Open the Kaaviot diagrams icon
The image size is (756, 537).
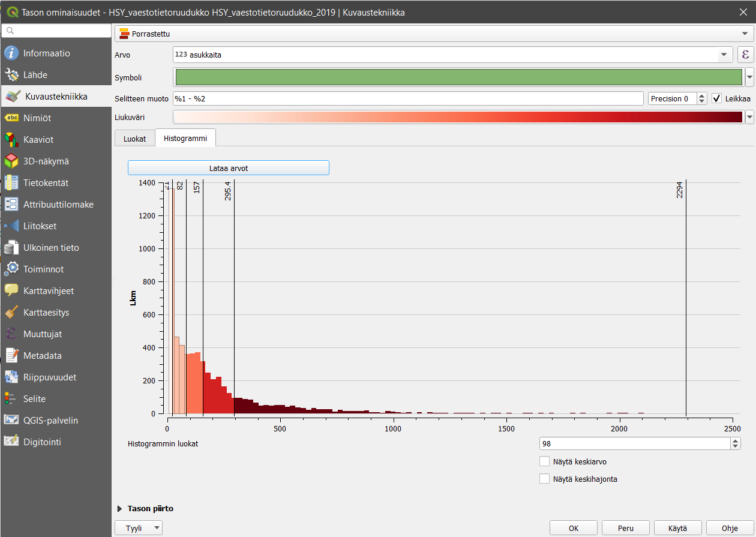[11, 140]
